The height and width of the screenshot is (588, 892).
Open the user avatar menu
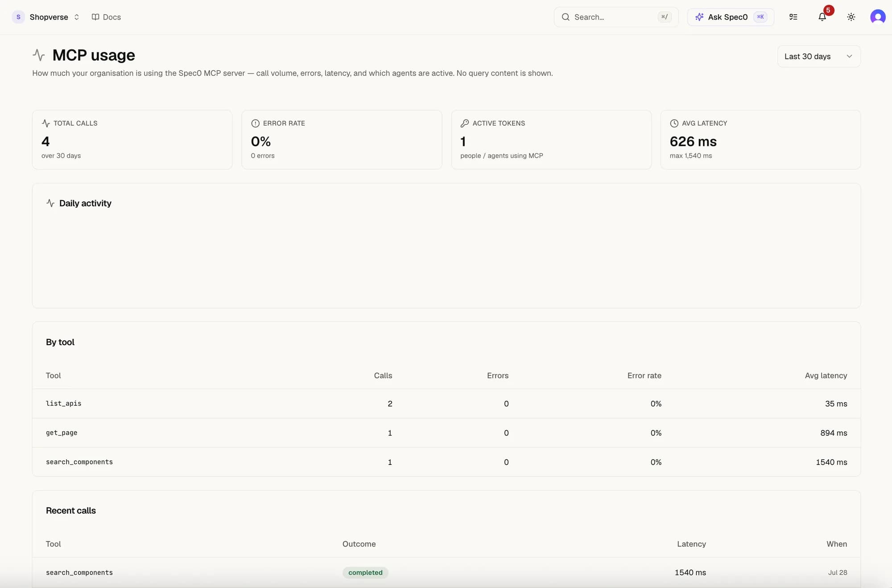[x=878, y=17]
